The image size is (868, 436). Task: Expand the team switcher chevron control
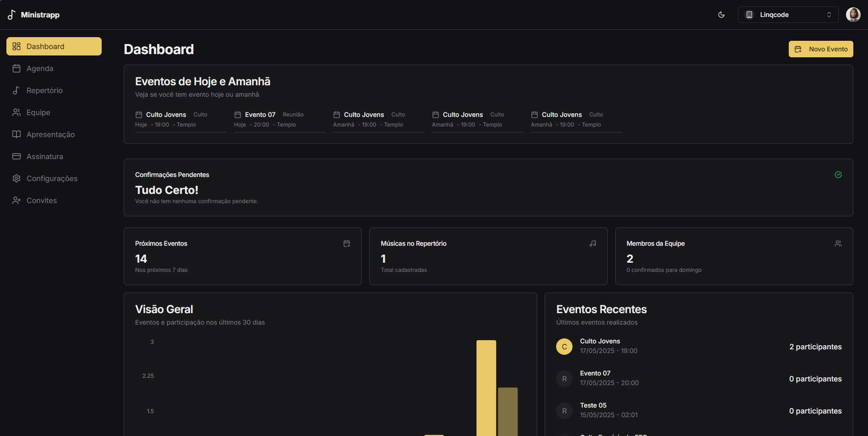click(829, 14)
